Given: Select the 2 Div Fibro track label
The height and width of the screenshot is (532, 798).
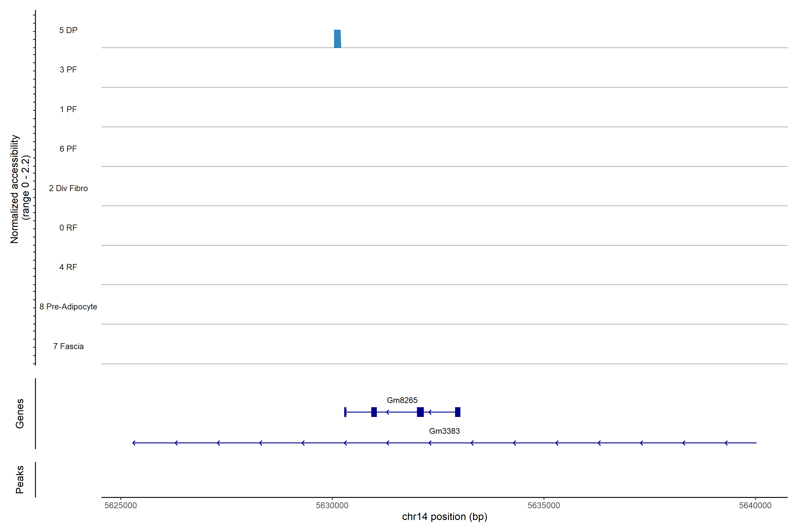Looking at the screenshot, I should point(68,188).
